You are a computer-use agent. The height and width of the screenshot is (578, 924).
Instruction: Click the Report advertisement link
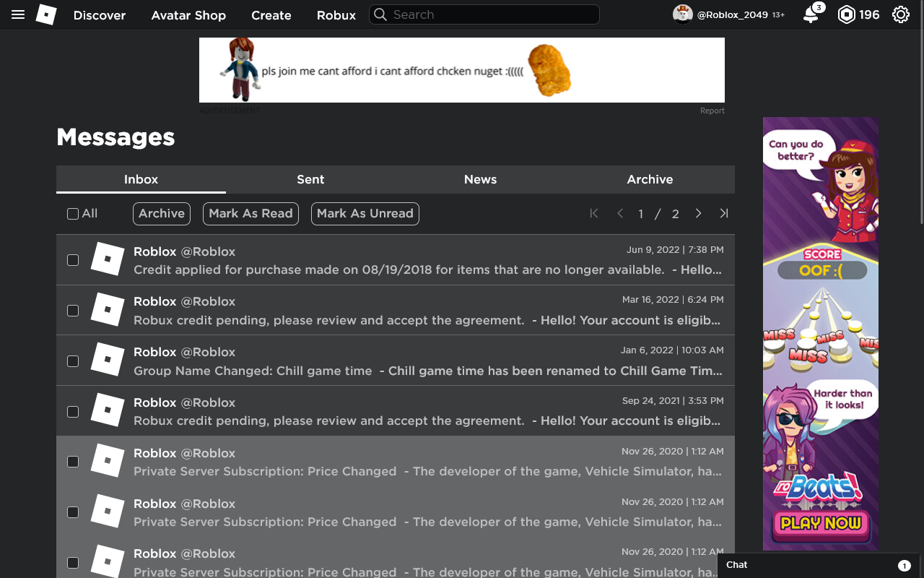click(712, 111)
